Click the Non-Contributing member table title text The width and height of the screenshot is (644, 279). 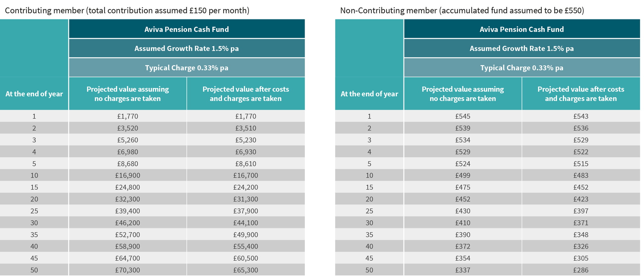(462, 11)
